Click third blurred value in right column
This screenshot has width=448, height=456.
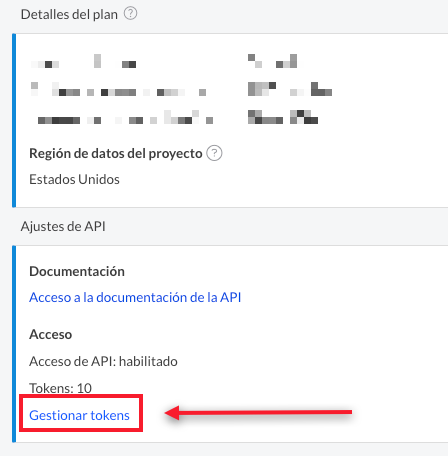pos(283,117)
